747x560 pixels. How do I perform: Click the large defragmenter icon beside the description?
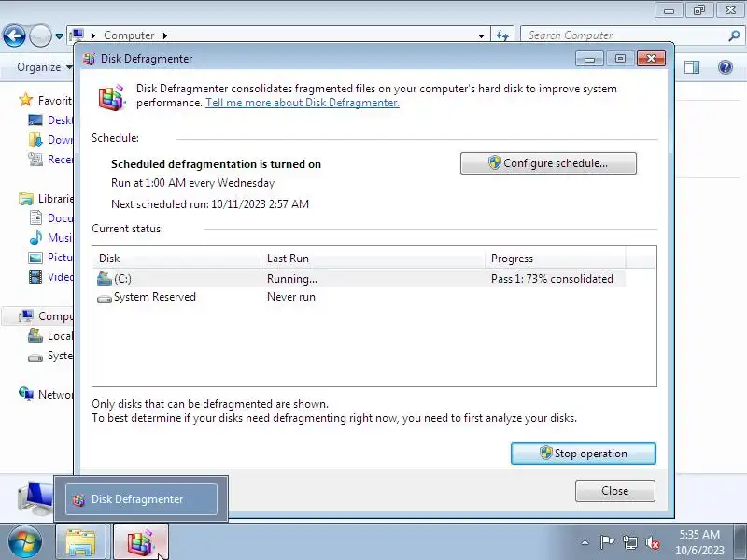[x=112, y=97]
